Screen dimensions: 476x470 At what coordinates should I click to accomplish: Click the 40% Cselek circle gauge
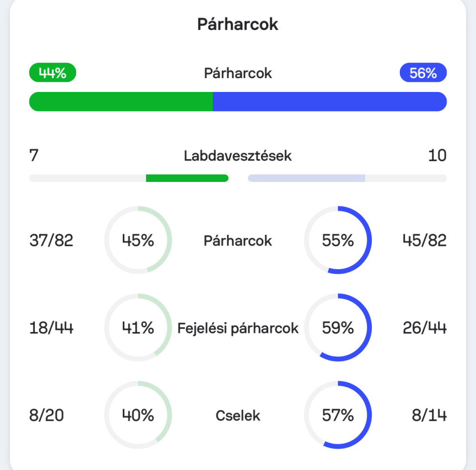[138, 415]
